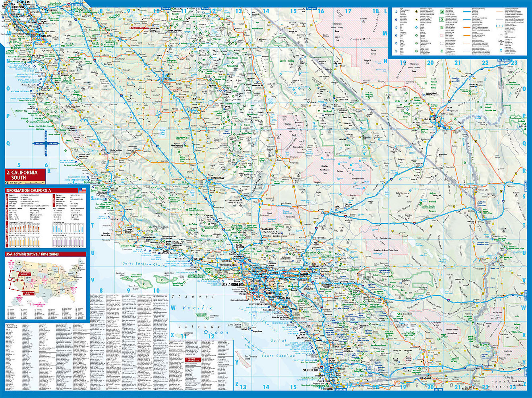Click the USA administrative / time zones header
The width and height of the screenshot is (532, 398).
(x=32, y=254)
